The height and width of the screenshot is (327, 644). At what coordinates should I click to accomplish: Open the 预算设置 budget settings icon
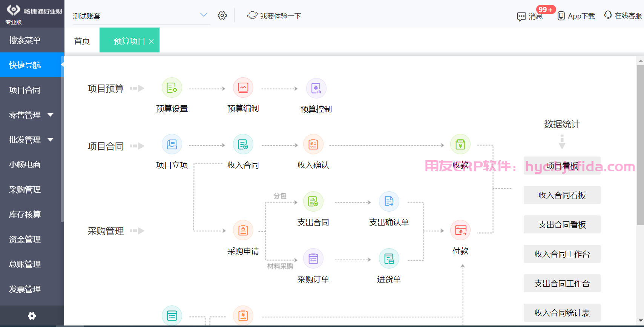(172, 88)
